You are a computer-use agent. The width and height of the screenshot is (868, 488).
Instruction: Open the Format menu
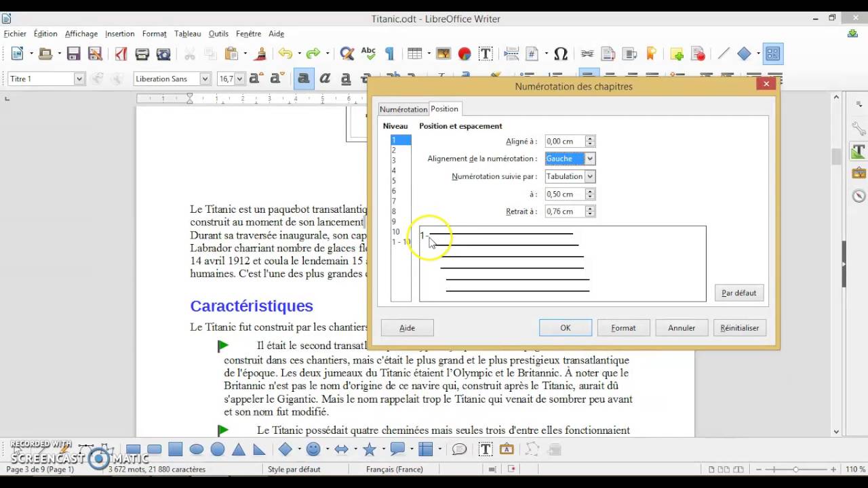[x=154, y=34]
